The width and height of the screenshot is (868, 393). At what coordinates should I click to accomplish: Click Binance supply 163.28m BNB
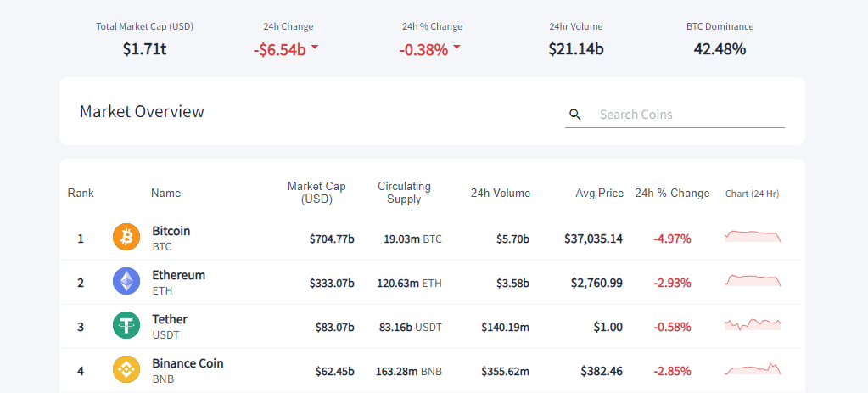(x=409, y=372)
